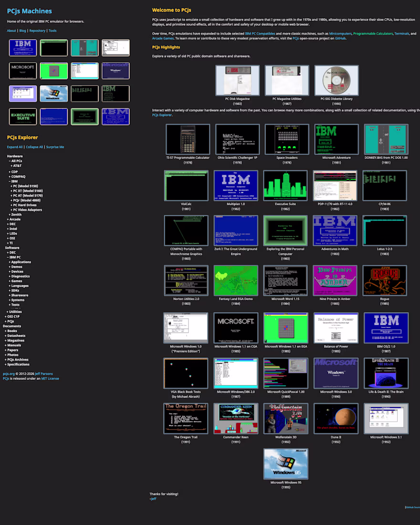420x525 pixels.
Task: Collapse the All PCs tree node
Action: (15, 161)
